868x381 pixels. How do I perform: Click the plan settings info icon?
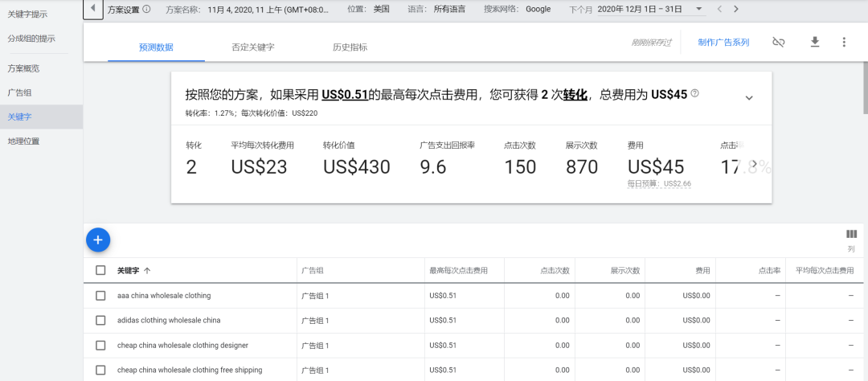click(x=146, y=9)
